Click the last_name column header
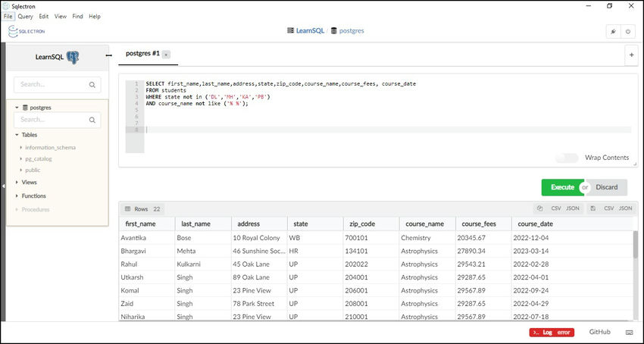Image resolution: width=644 pixels, height=344 pixels. coord(203,224)
